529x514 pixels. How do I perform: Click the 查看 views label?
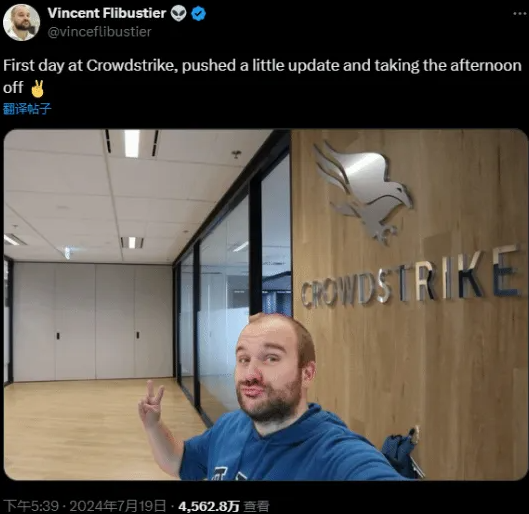(256, 506)
